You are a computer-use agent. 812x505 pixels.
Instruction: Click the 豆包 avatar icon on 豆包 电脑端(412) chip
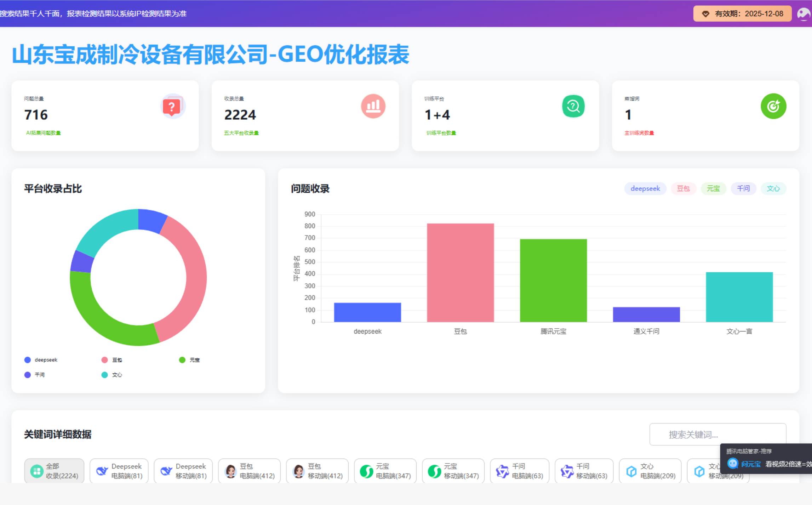point(231,471)
